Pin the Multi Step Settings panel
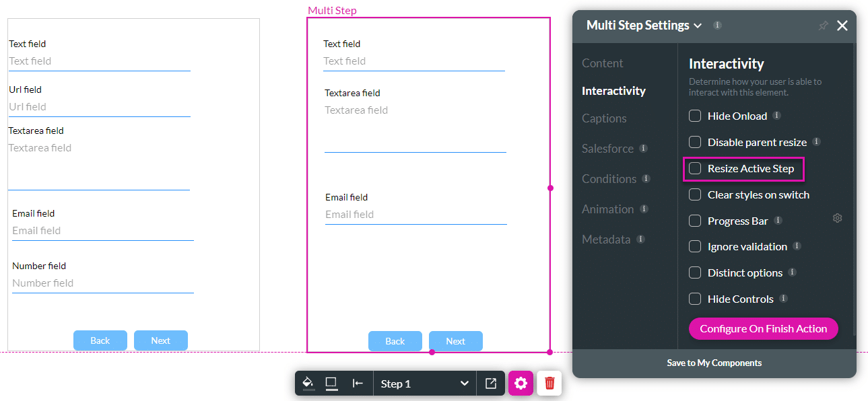868x401 pixels. coord(823,26)
